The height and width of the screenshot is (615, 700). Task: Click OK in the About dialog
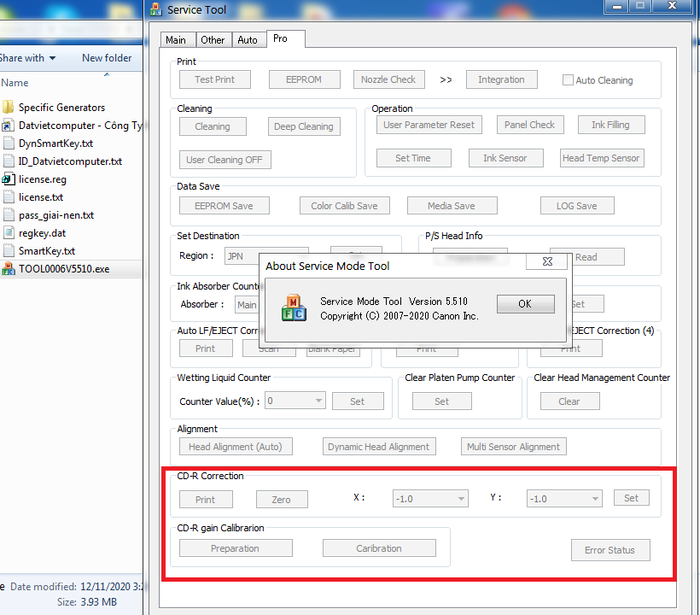coord(526,304)
